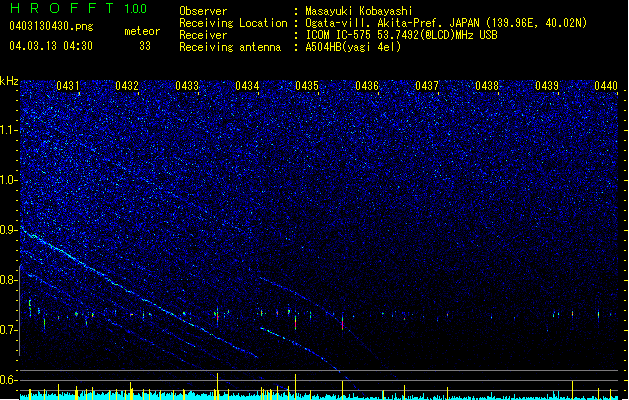Click the Receiver label
Screen dimensions: 629x400
coord(203,35)
